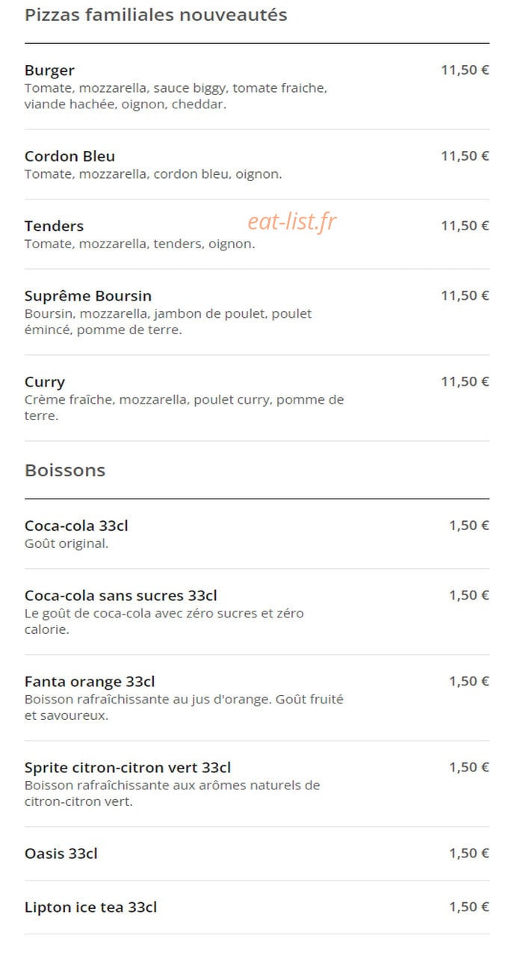Image resolution: width=523 pixels, height=980 pixels.
Task: Pick the Oasis 33cl drink
Action: tap(257, 853)
